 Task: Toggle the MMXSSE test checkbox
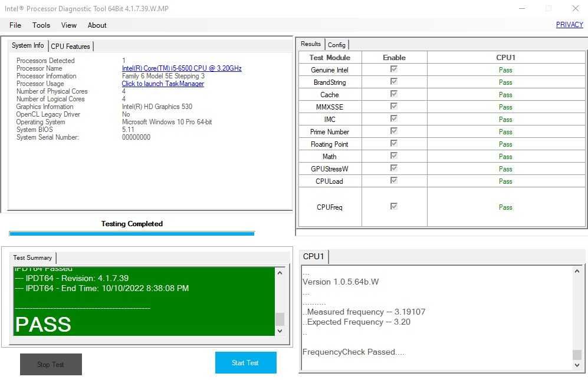(394, 106)
